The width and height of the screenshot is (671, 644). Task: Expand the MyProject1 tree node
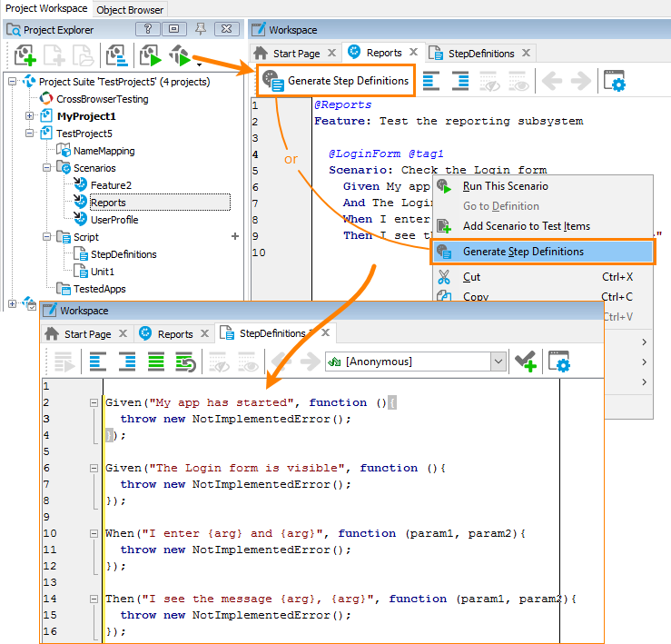click(x=30, y=116)
